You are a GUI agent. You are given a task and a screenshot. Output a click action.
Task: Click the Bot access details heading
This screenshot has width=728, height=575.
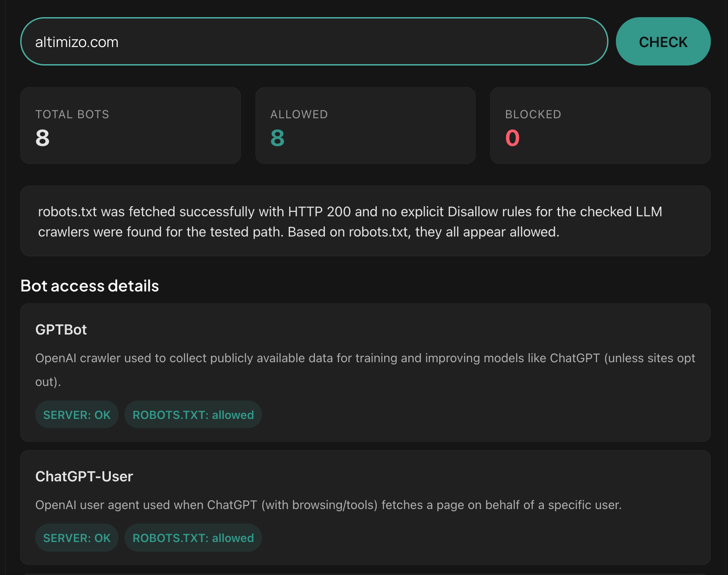point(89,286)
